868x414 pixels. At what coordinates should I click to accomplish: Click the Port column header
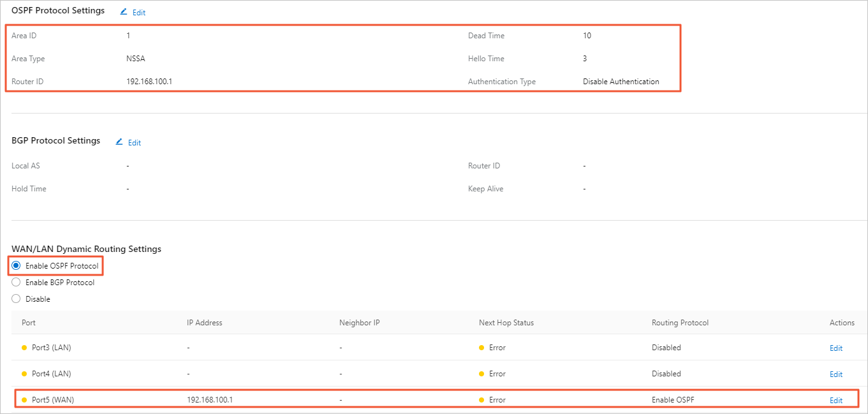29,323
